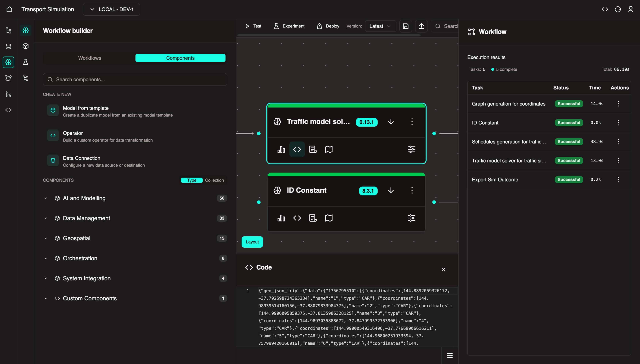This screenshot has width=640, height=364.
Task: Switch components grouping to Collection
Action: [x=214, y=180]
